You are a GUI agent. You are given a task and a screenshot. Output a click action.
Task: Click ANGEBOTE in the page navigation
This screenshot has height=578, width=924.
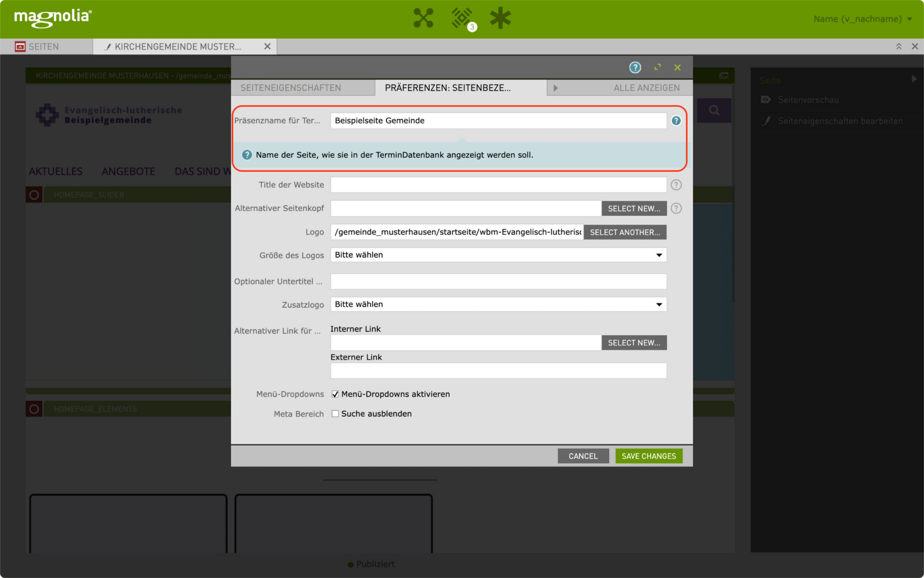click(128, 172)
